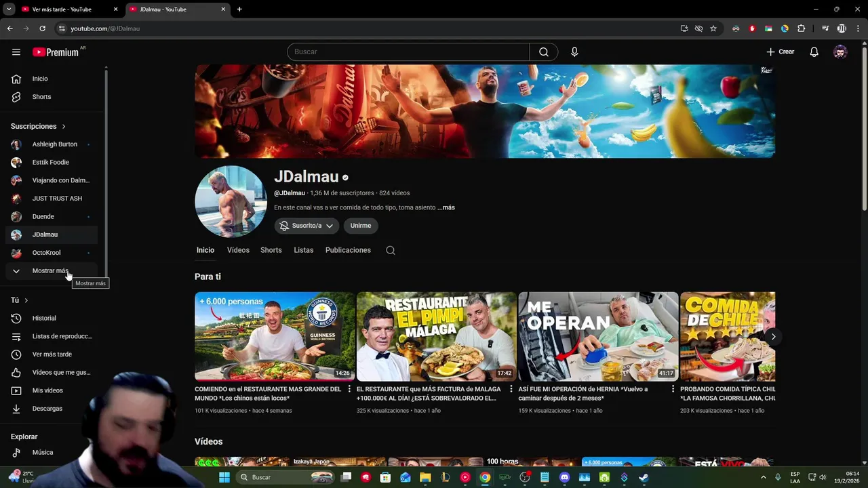
Task: Search within the channel using magnifier
Action: [x=391, y=250]
